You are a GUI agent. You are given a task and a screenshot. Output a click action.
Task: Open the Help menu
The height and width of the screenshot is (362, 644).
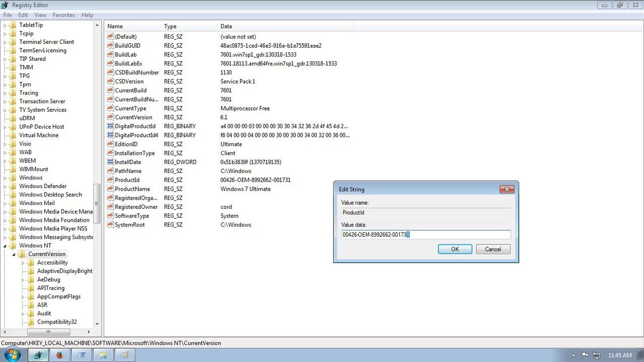(x=88, y=15)
